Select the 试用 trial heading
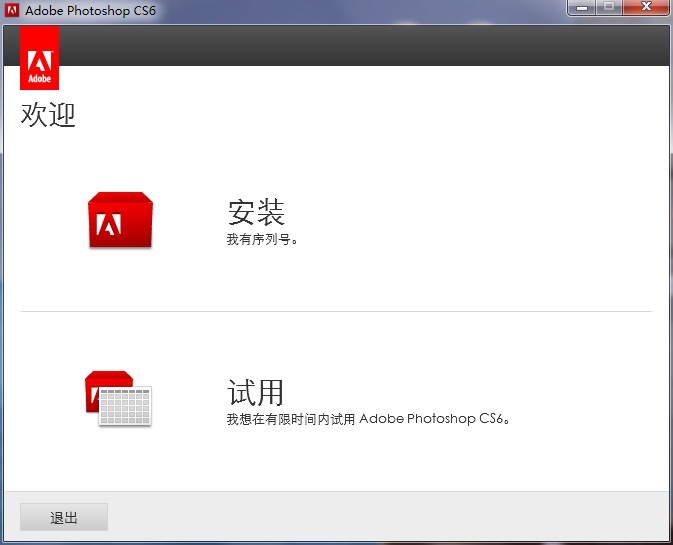This screenshot has height=545, width=673. [255, 392]
